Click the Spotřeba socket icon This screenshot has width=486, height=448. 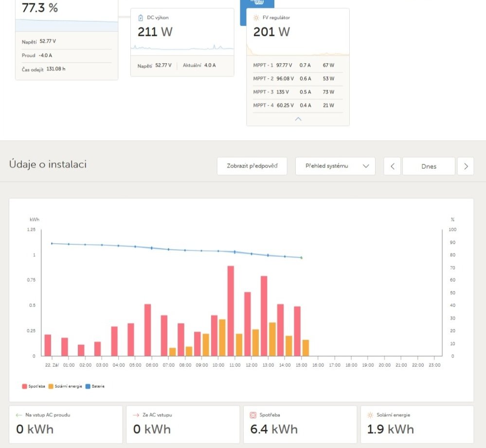253,415
